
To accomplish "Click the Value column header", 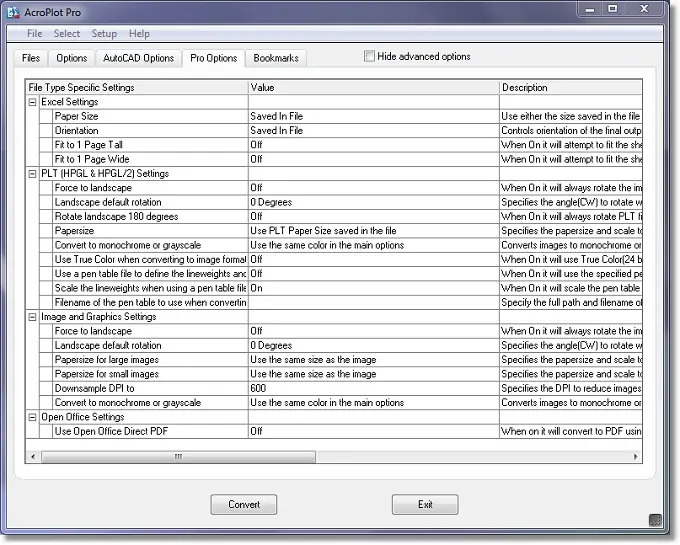I will 374,88.
